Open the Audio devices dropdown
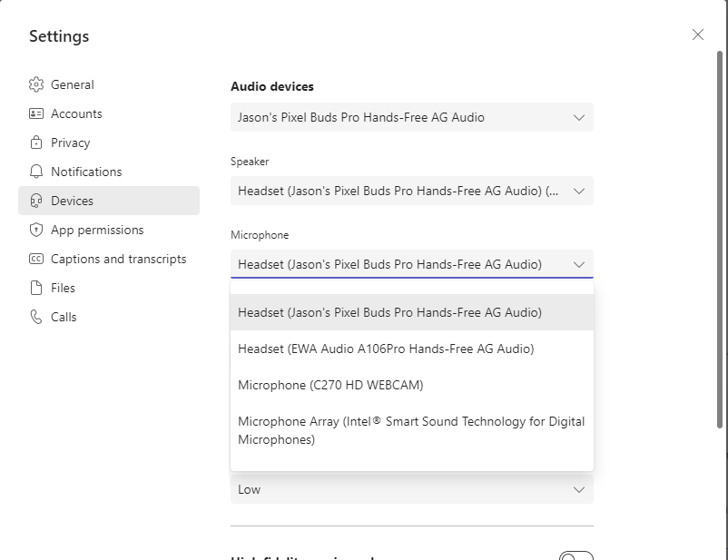Screen dimensions: 728x560 [412, 117]
